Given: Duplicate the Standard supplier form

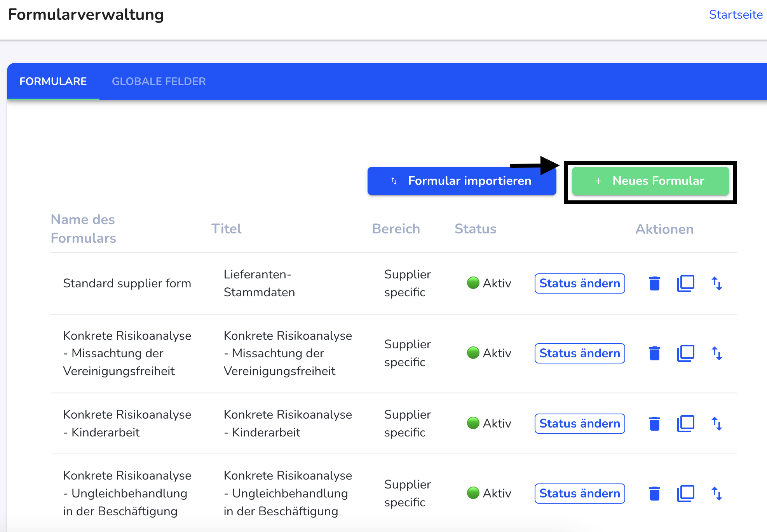Looking at the screenshot, I should pos(686,283).
